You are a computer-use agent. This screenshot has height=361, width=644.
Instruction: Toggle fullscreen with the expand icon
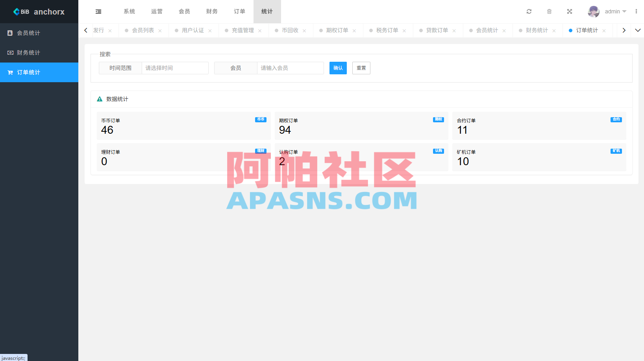click(570, 11)
